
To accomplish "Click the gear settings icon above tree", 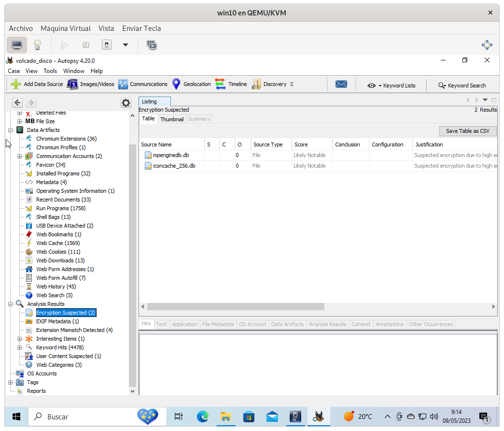I will [126, 103].
